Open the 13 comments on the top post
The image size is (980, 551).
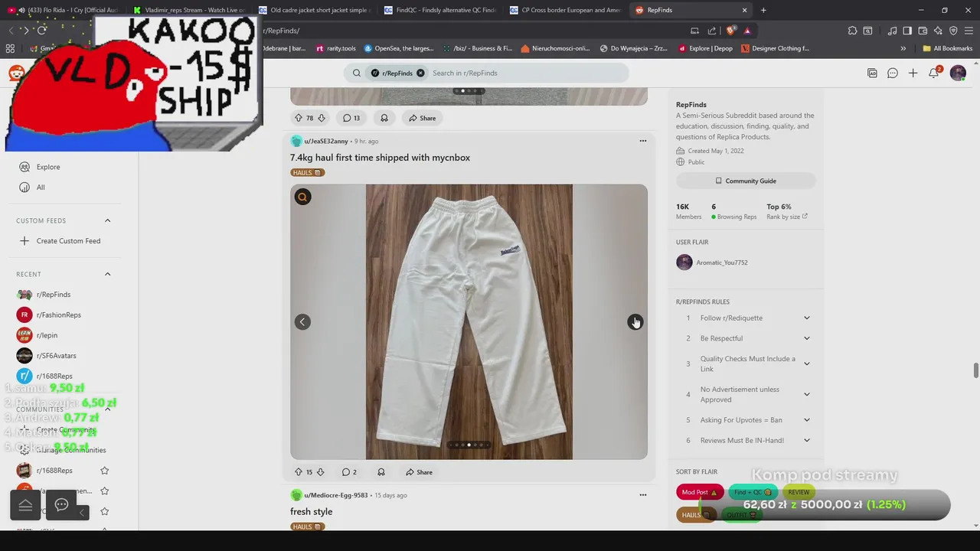pyautogui.click(x=351, y=118)
